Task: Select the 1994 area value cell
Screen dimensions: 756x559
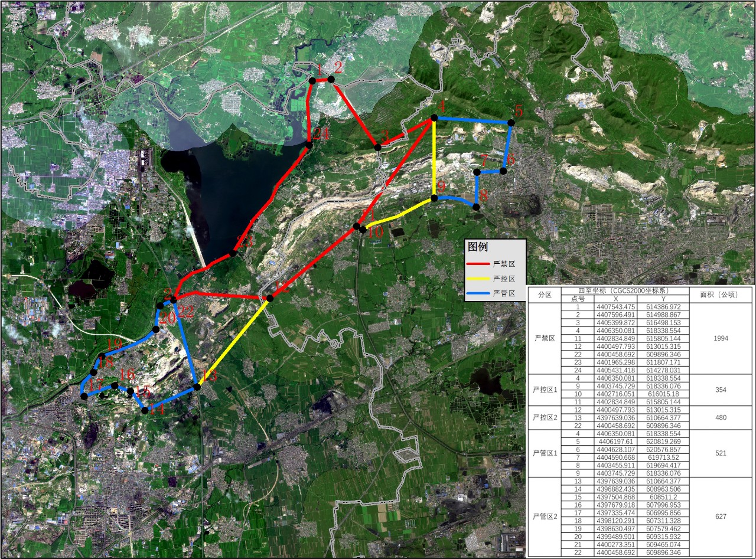Action: point(721,339)
